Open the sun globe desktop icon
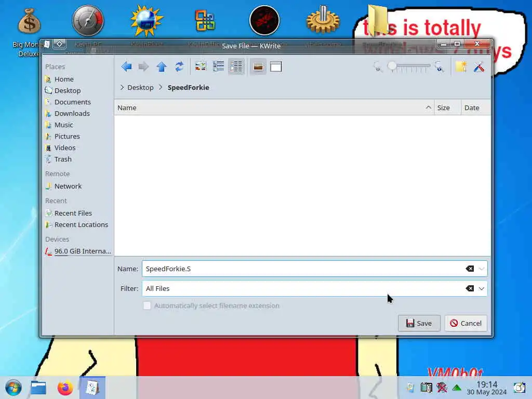 (147, 21)
